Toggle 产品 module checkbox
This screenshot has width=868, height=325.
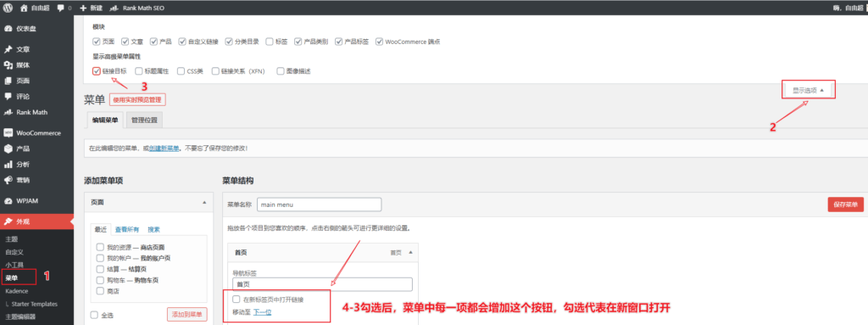click(x=153, y=42)
